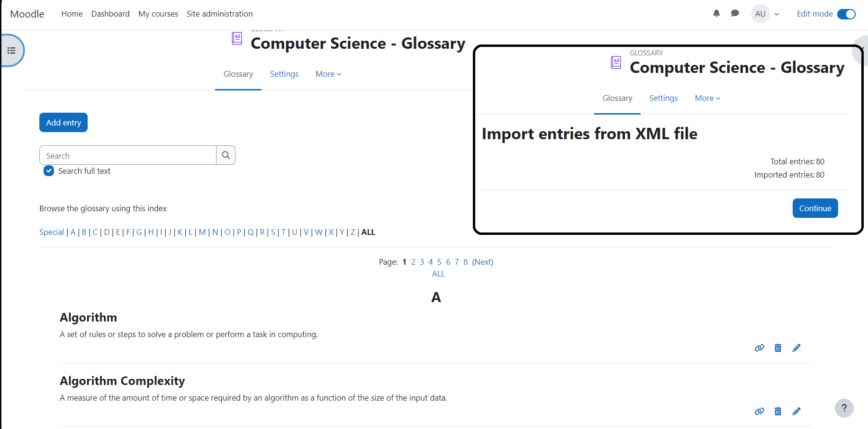Delete the Algorithm Complexity entry
The image size is (868, 429).
coord(778,411)
